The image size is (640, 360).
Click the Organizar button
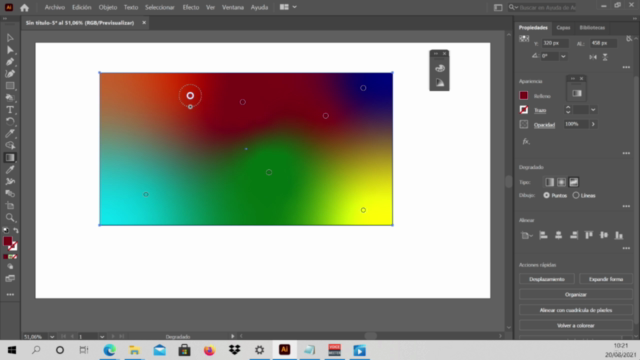576,294
